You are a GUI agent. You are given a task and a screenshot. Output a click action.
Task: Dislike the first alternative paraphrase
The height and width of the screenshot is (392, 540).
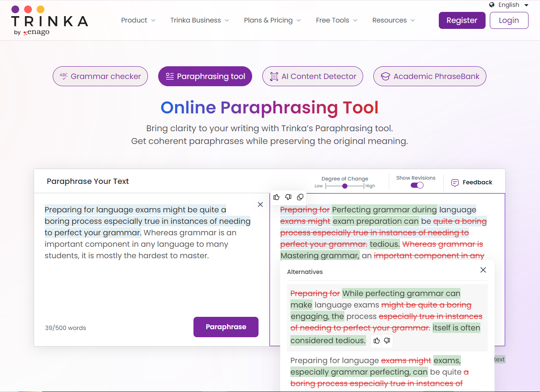click(x=387, y=341)
